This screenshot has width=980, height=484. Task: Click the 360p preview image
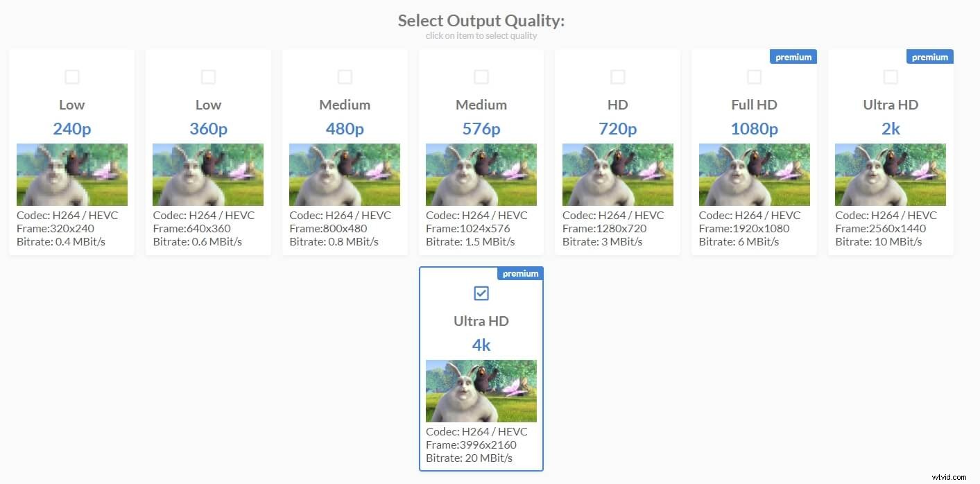[x=208, y=174]
